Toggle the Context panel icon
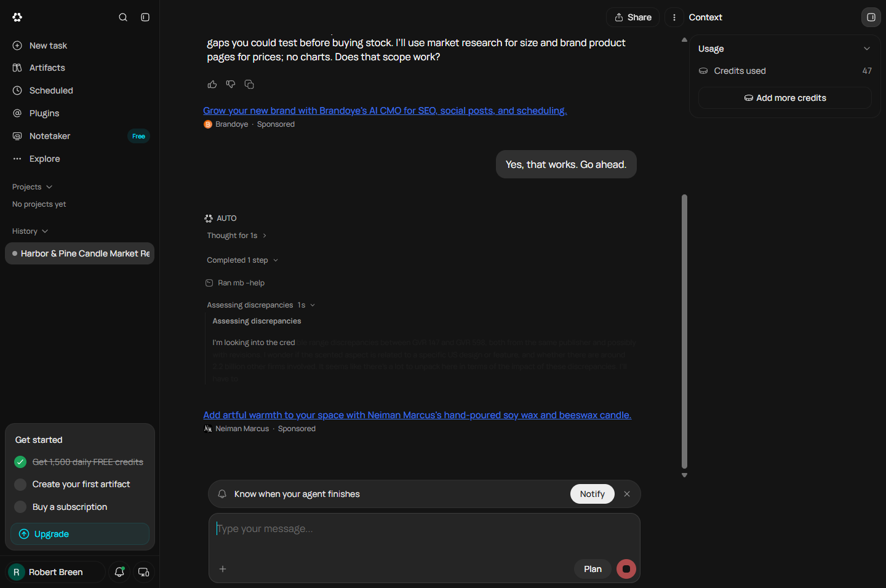This screenshot has height=588, width=886. pos(871,17)
